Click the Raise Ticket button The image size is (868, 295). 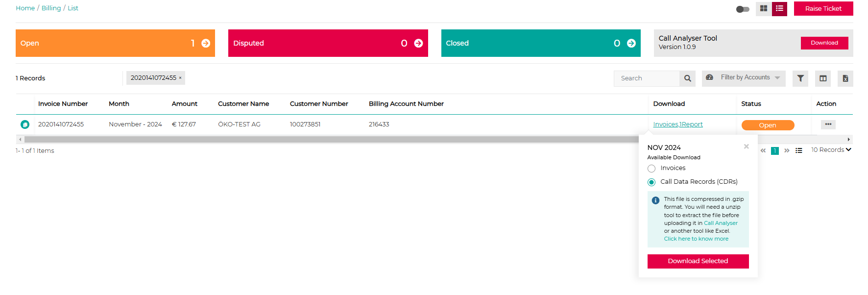[823, 9]
